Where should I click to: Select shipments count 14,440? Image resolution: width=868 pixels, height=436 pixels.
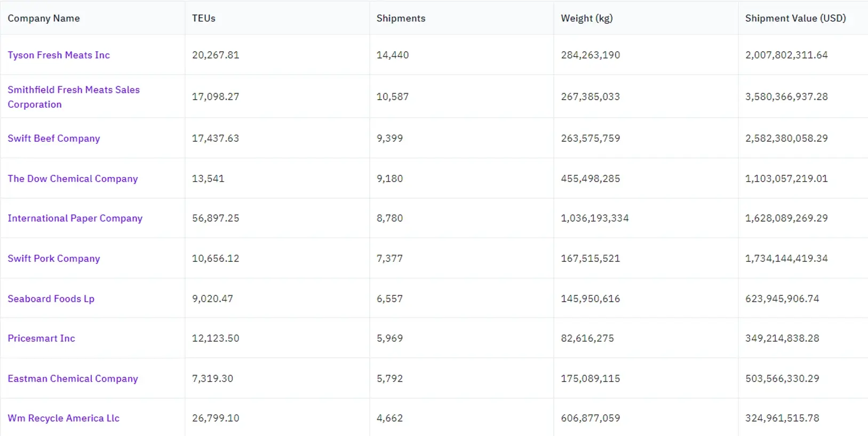[x=393, y=55]
